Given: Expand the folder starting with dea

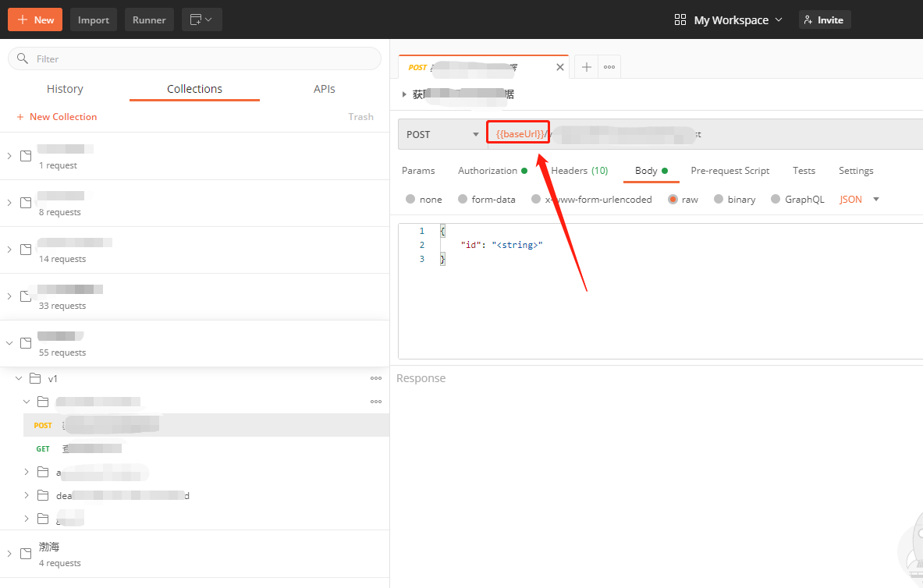Looking at the screenshot, I should [27, 496].
